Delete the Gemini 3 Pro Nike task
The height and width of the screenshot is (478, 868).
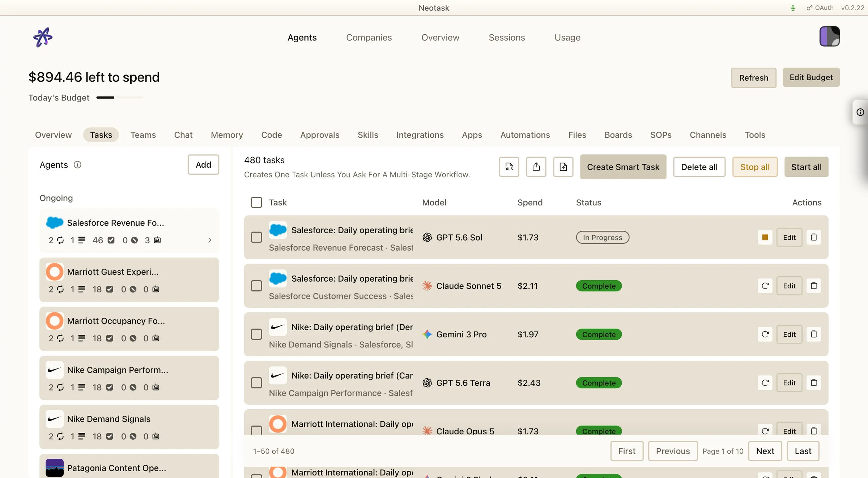click(x=814, y=334)
